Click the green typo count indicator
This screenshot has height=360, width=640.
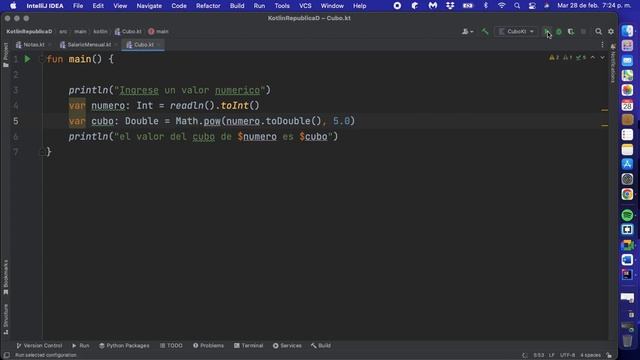(x=581, y=58)
